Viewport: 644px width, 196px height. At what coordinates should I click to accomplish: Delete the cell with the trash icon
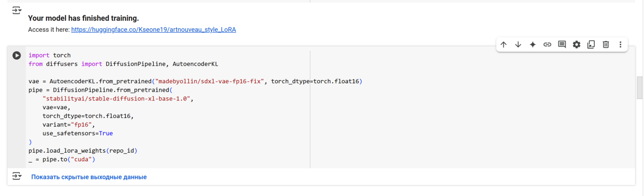coord(606,45)
